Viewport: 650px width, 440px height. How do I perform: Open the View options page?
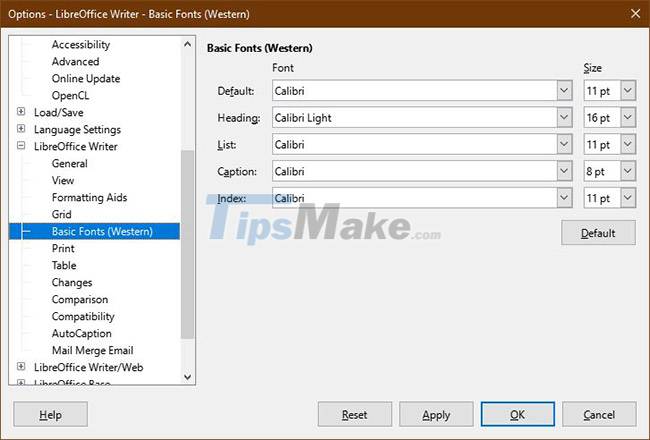tap(63, 180)
